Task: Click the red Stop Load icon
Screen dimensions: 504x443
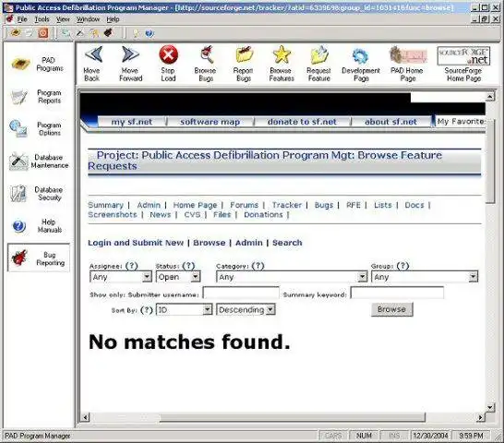Action: (168, 54)
